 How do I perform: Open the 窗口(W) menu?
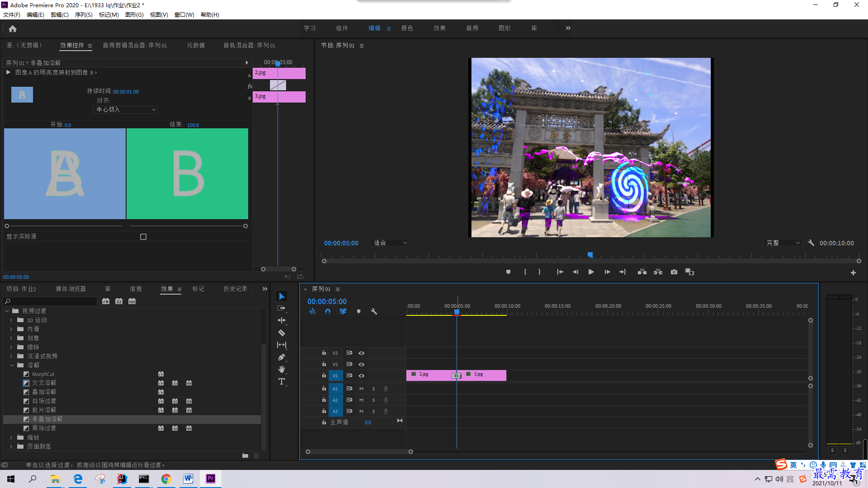tap(184, 15)
